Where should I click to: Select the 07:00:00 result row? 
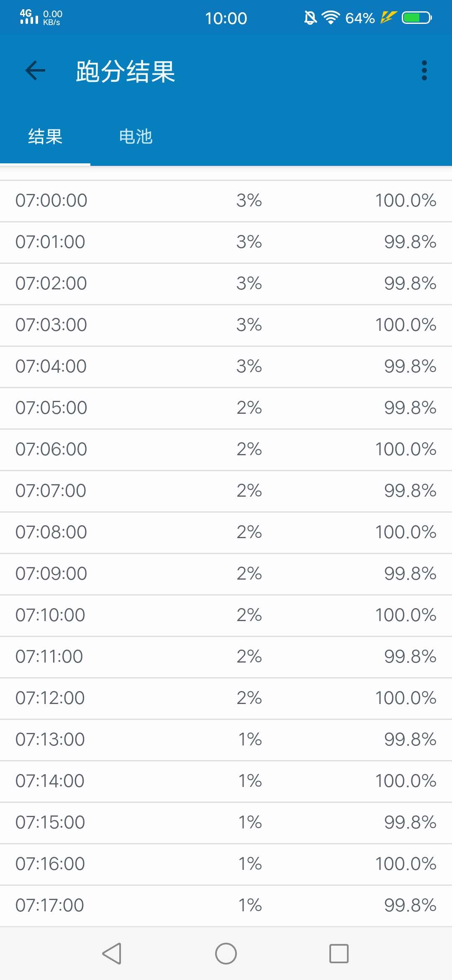pos(226,201)
